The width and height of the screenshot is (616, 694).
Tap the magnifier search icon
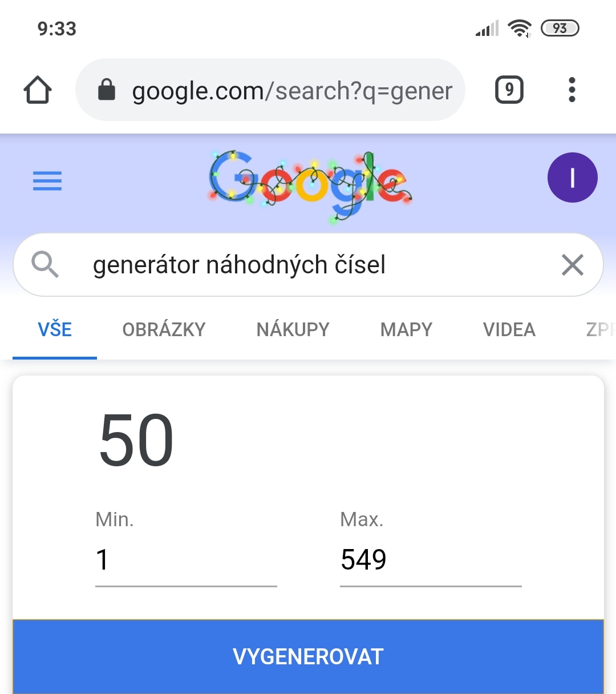pos(45,265)
